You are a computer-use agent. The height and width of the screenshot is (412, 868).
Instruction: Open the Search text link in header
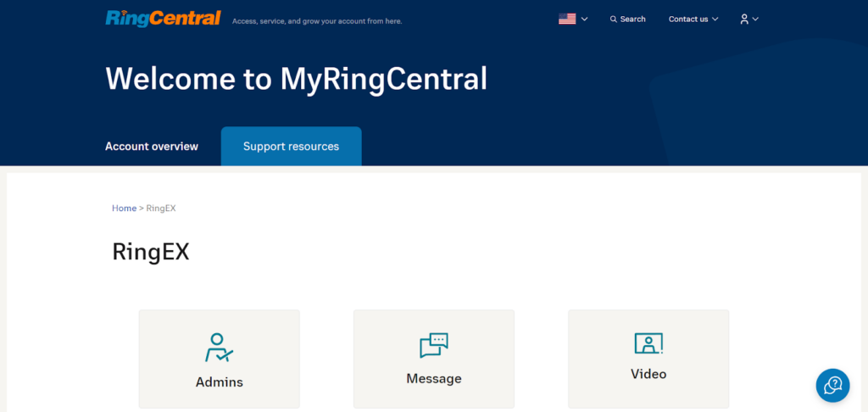(x=633, y=19)
